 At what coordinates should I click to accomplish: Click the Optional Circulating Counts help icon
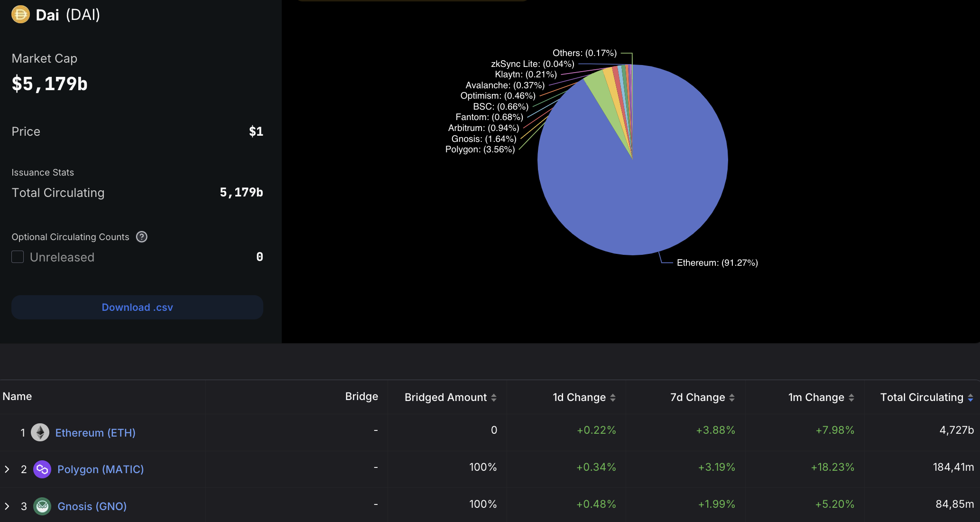click(x=142, y=237)
